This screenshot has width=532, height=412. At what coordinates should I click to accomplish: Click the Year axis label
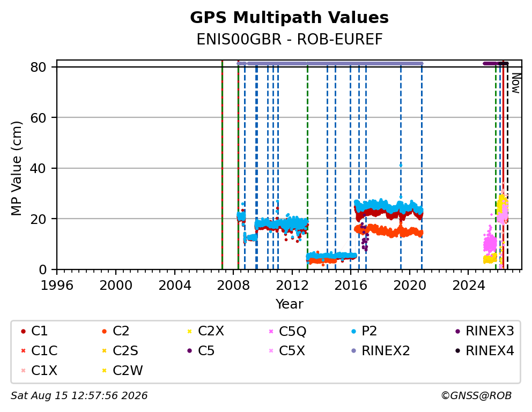(x=289, y=304)
